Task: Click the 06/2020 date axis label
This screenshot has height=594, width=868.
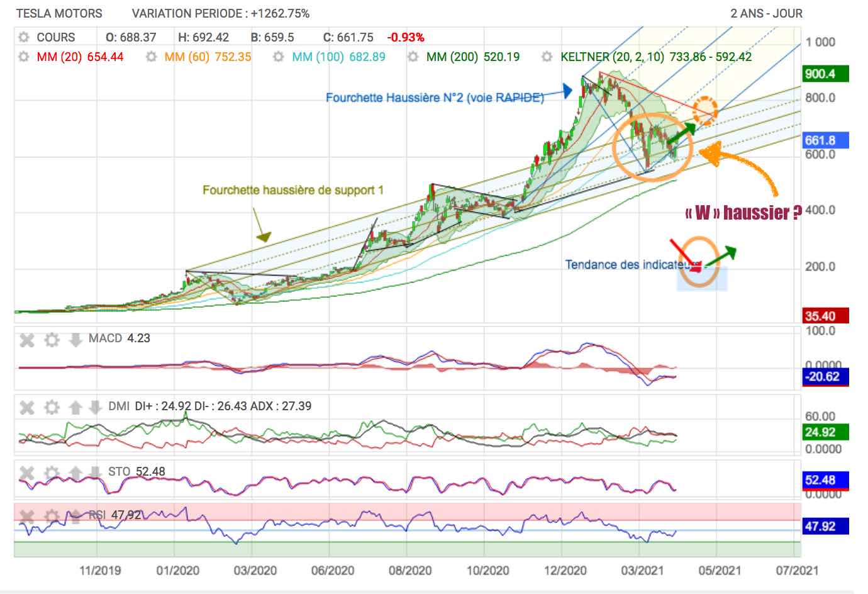Action: tap(333, 571)
